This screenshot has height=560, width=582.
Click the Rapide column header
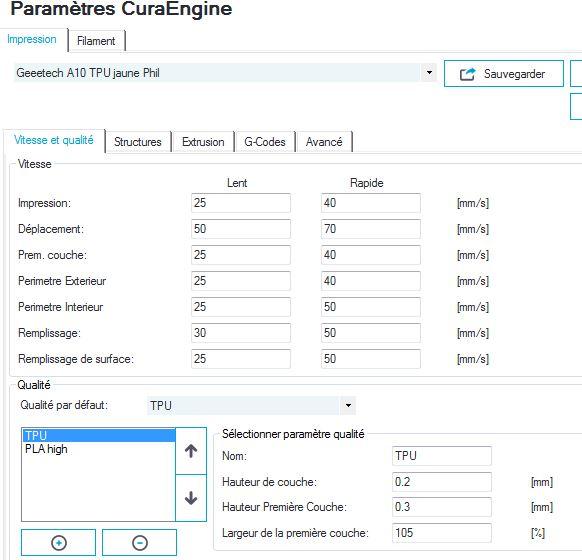pos(367,183)
